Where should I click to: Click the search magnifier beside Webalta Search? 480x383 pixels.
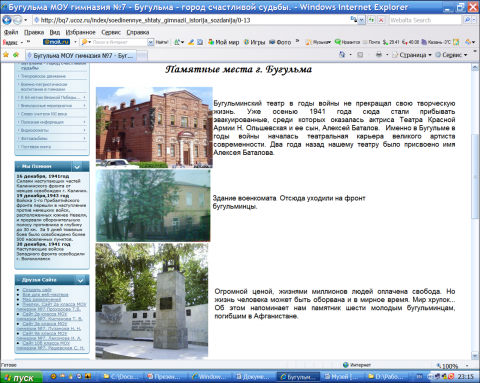pos(467,20)
